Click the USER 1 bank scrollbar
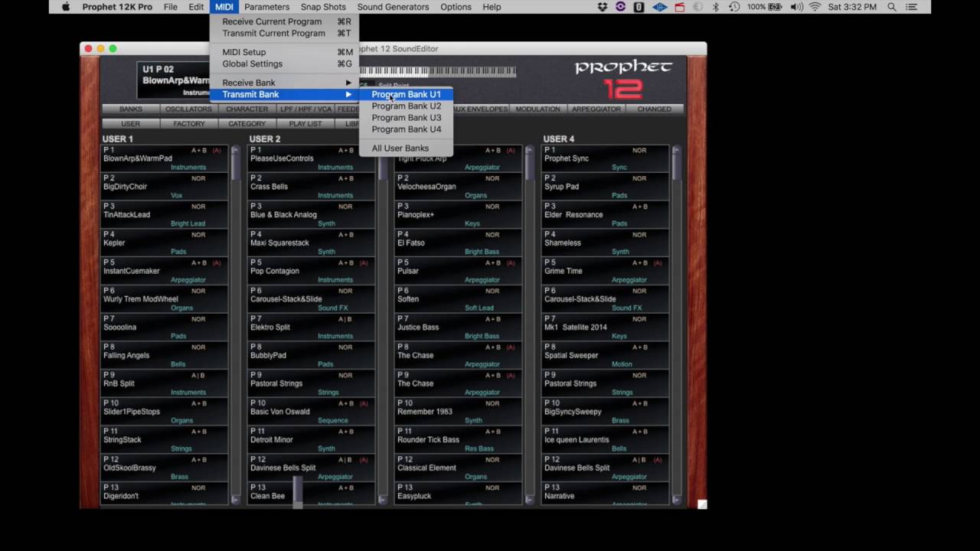The width and height of the screenshot is (980, 551). (x=235, y=324)
